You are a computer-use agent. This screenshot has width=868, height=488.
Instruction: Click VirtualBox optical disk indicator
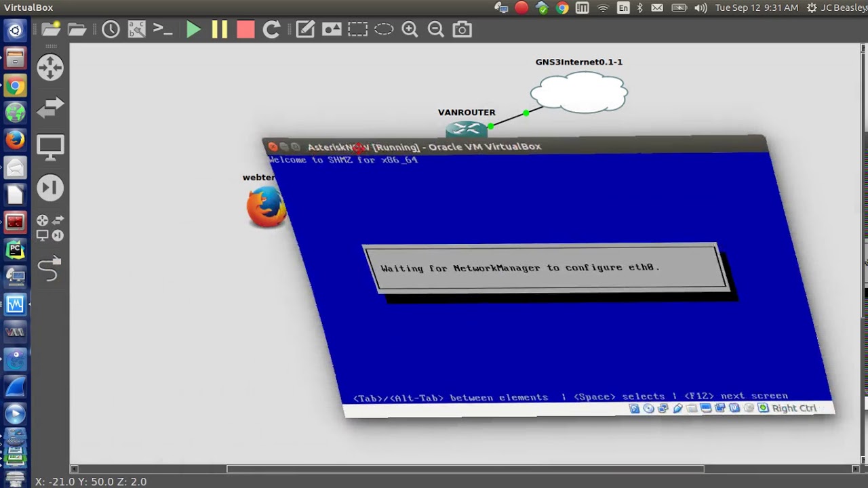coord(648,409)
